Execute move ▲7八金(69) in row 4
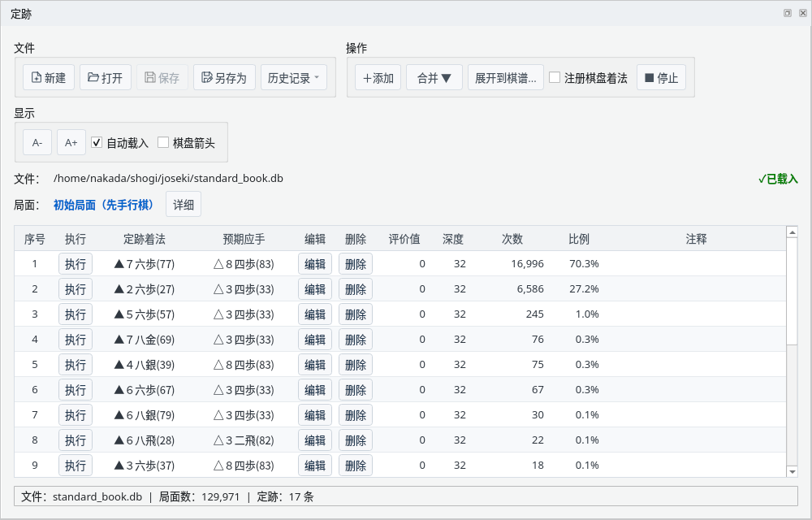The image size is (812, 520). [x=76, y=340]
